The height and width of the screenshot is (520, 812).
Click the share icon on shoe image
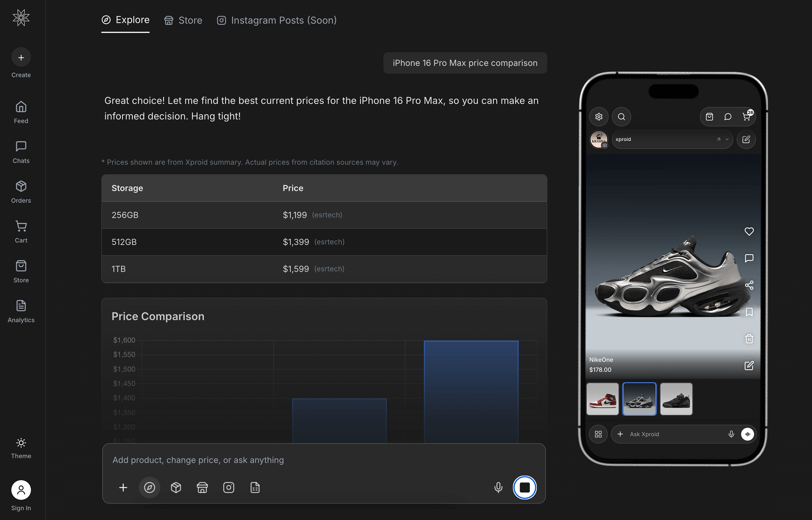pyautogui.click(x=749, y=285)
